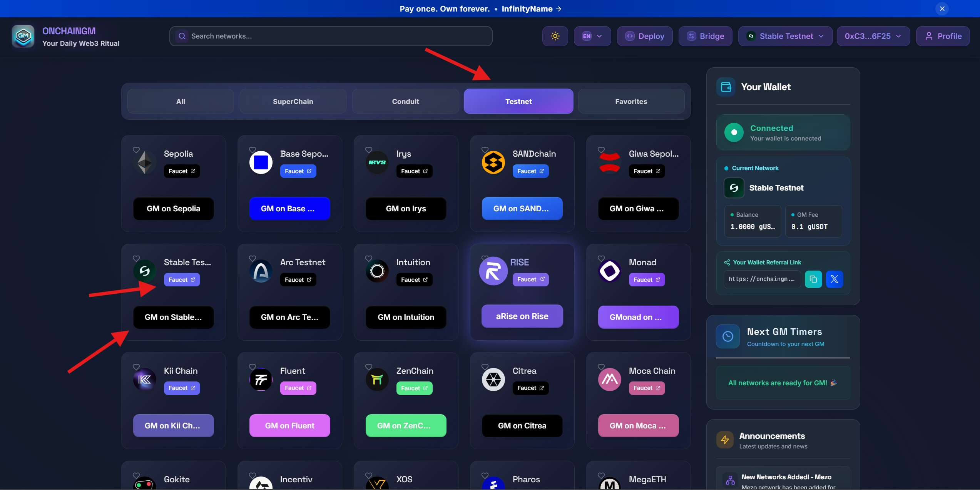Click the Search networks input field

[x=331, y=36]
